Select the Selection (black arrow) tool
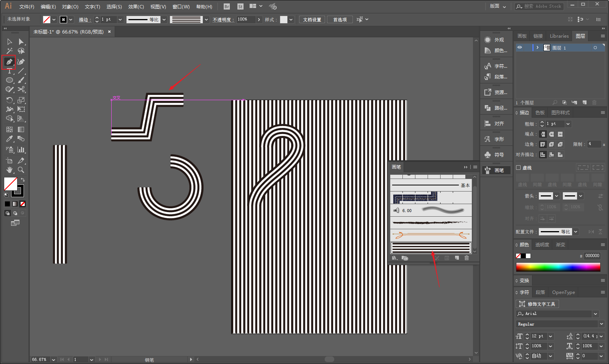Screen dimensions: 609x364 [10, 42]
